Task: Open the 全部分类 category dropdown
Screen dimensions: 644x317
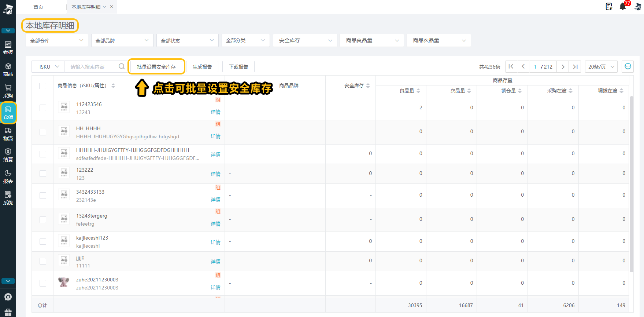Action: 245,40
